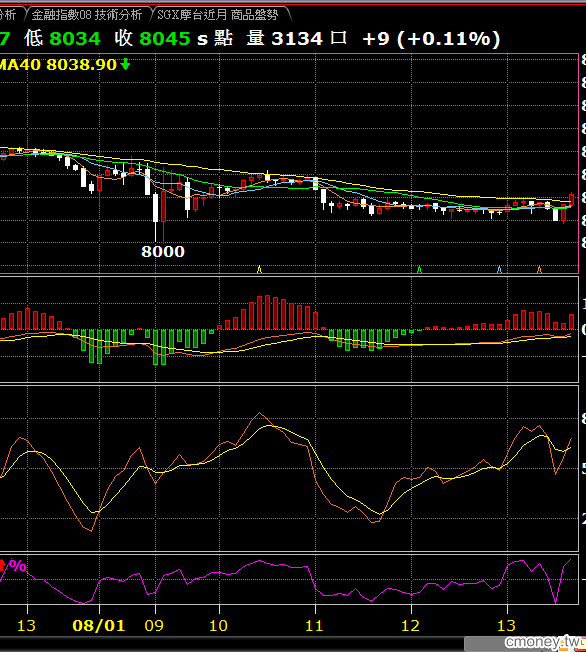Click the tallest red MACD histogram bar

(267, 312)
